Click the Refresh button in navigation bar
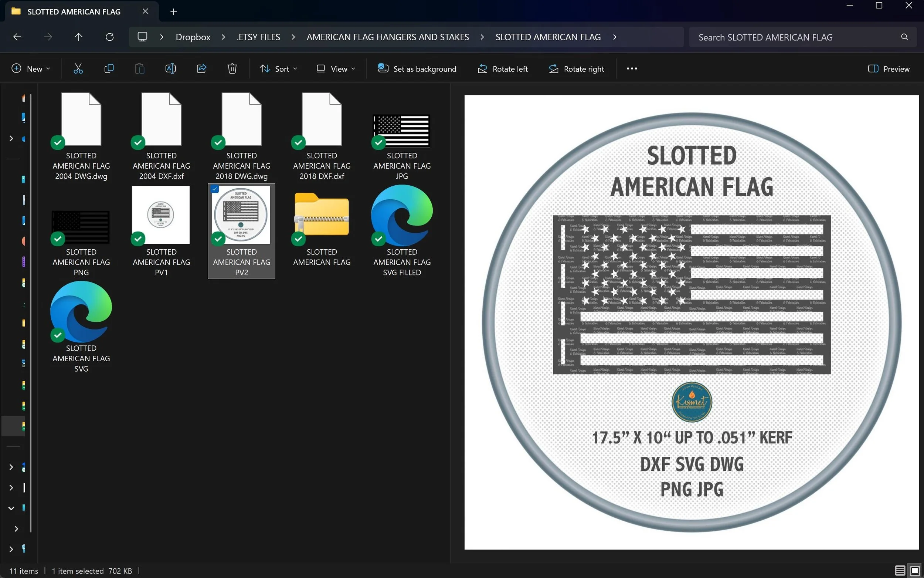The image size is (924, 578). coord(110,37)
